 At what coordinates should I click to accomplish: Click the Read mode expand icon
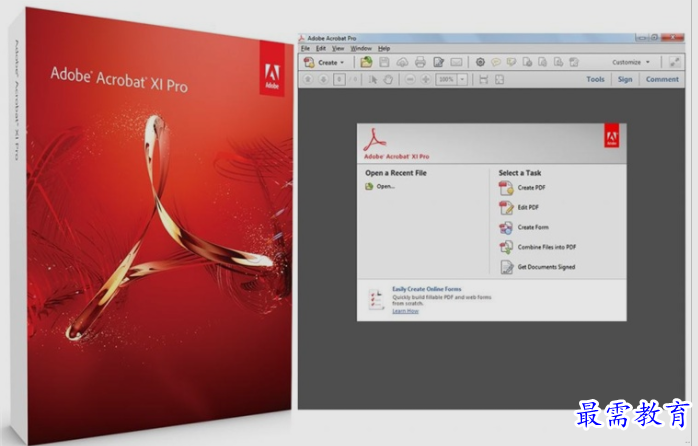[x=675, y=62]
